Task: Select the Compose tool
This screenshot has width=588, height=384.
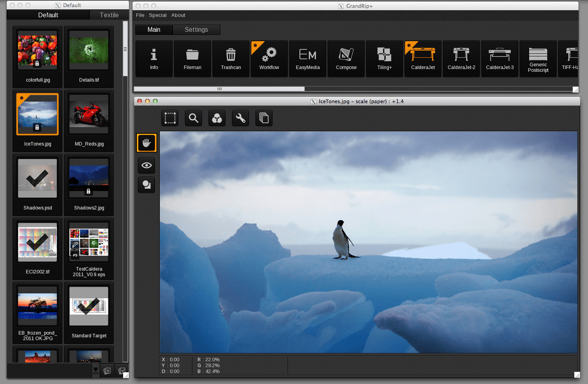Action: click(x=346, y=58)
